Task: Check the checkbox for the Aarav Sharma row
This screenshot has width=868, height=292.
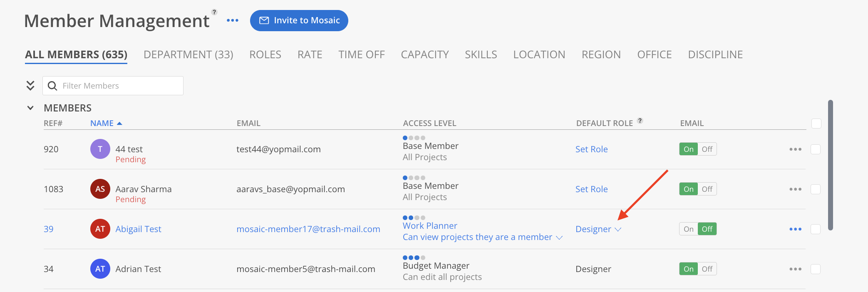Action: [816, 189]
